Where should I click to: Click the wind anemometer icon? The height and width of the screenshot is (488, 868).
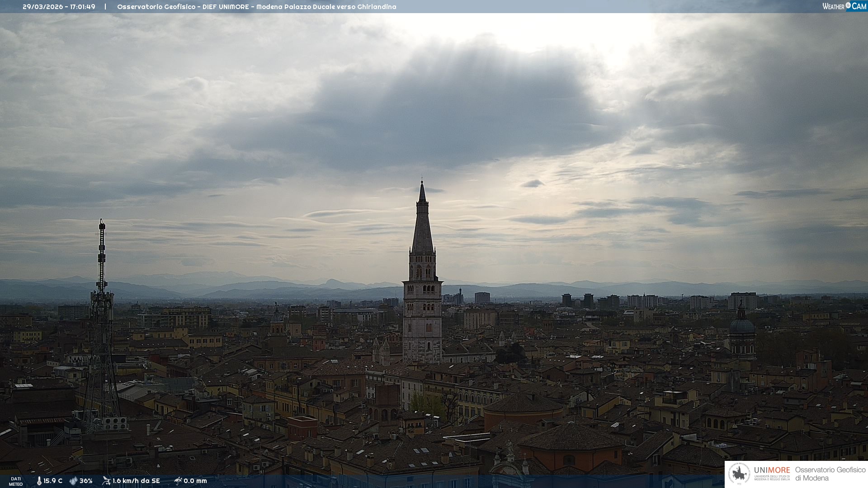(x=106, y=481)
